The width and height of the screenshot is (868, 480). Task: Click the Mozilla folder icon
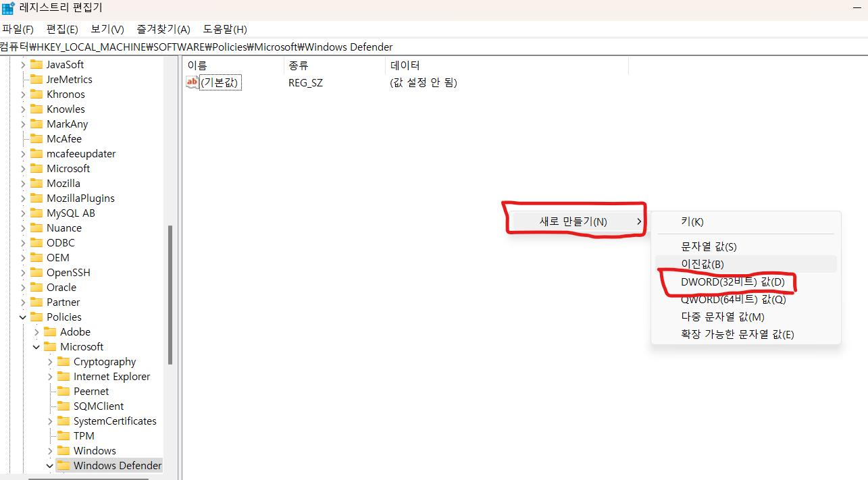(x=36, y=184)
